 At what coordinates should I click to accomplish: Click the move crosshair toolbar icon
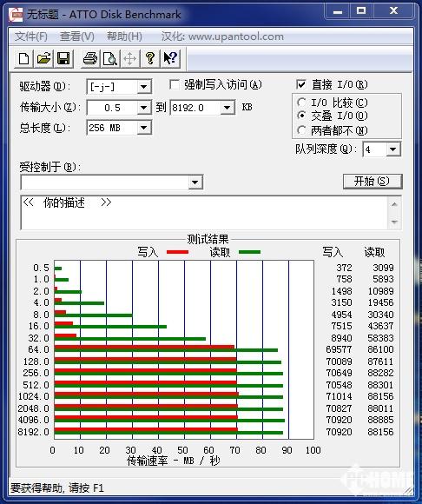coord(130,59)
